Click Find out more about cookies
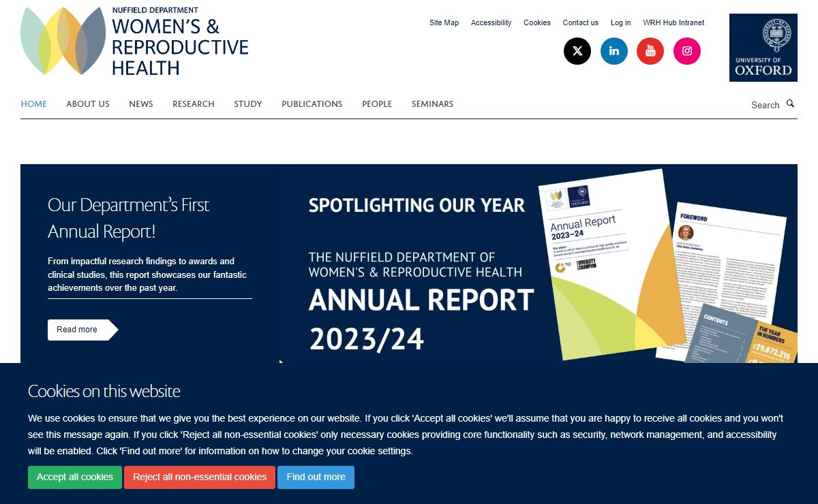818x504 pixels. (x=316, y=477)
